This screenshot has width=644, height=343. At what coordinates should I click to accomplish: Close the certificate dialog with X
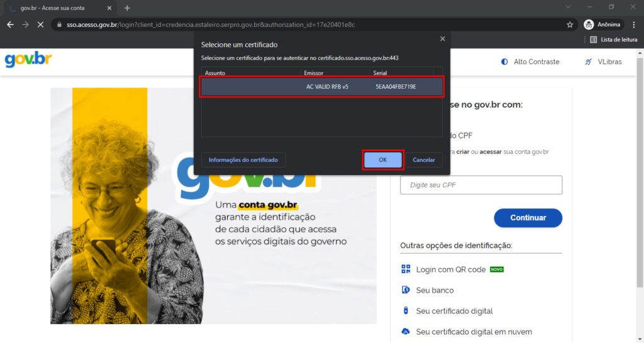pyautogui.click(x=442, y=38)
